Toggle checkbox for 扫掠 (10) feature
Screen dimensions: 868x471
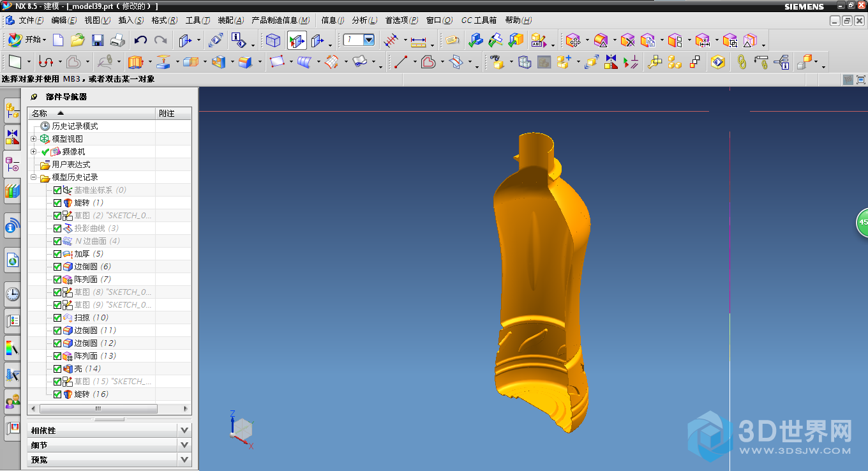tap(57, 318)
